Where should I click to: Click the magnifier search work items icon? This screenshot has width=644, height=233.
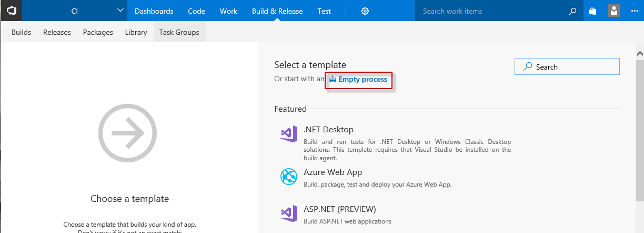click(x=572, y=11)
